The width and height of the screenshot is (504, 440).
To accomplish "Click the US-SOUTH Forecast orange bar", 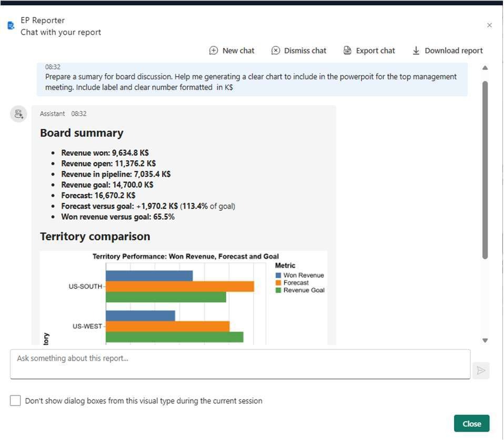I will tap(180, 286).
